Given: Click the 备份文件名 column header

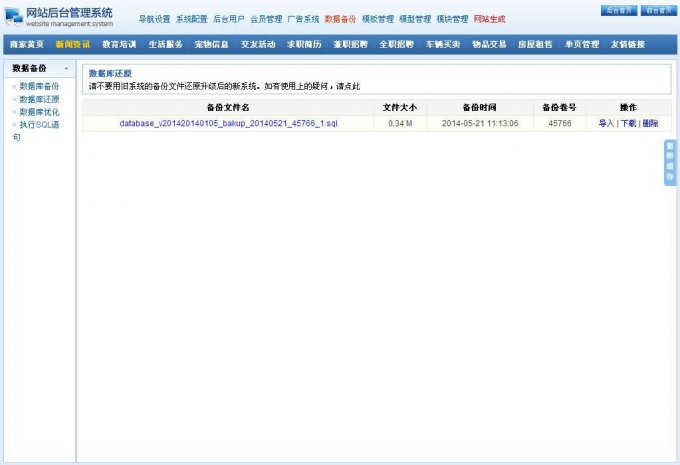Looking at the screenshot, I should [x=228, y=107].
